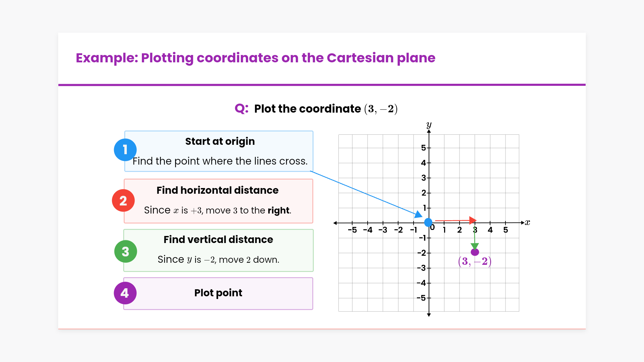The image size is (644, 362).
Task: Select the 'Find vertical distance' heading
Action: [218, 240]
